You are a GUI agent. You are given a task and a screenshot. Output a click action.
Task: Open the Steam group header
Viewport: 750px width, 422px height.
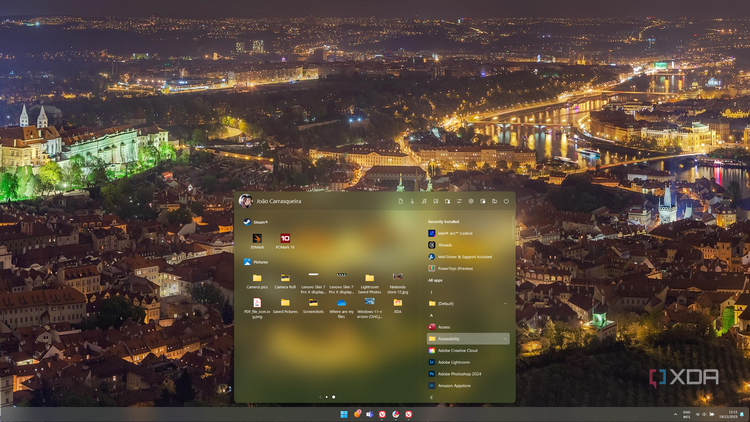click(256, 222)
